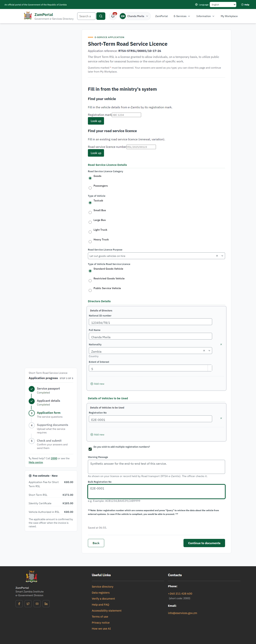Open the Nationality dropdown arrow
The image size is (256, 644).
point(209,351)
